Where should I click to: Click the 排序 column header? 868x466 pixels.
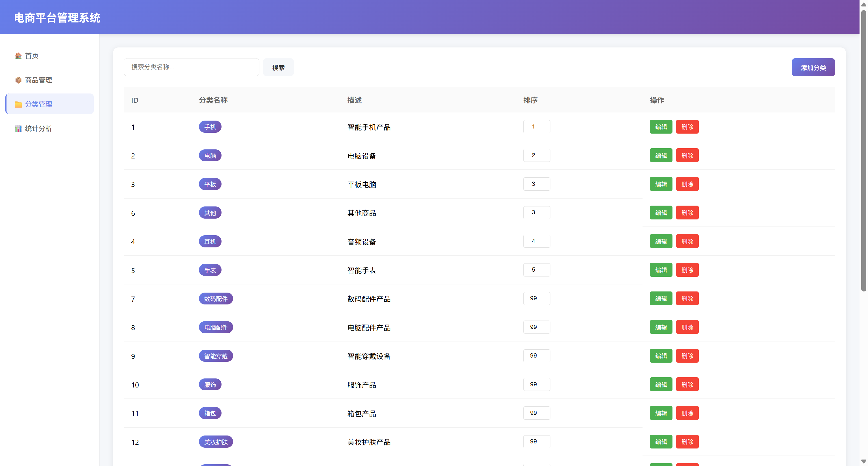pyautogui.click(x=530, y=100)
